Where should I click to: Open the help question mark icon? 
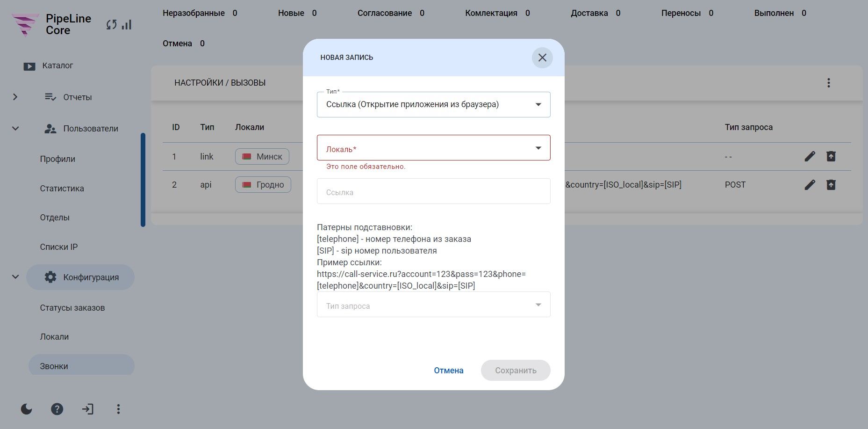tap(57, 409)
